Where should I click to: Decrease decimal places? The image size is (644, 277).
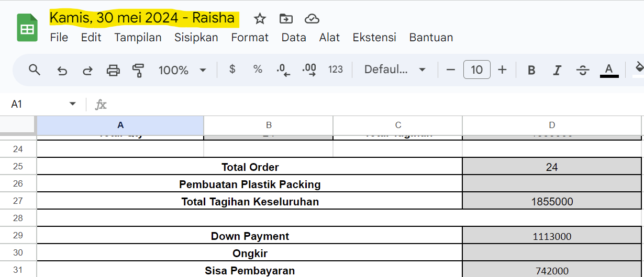pyautogui.click(x=283, y=70)
